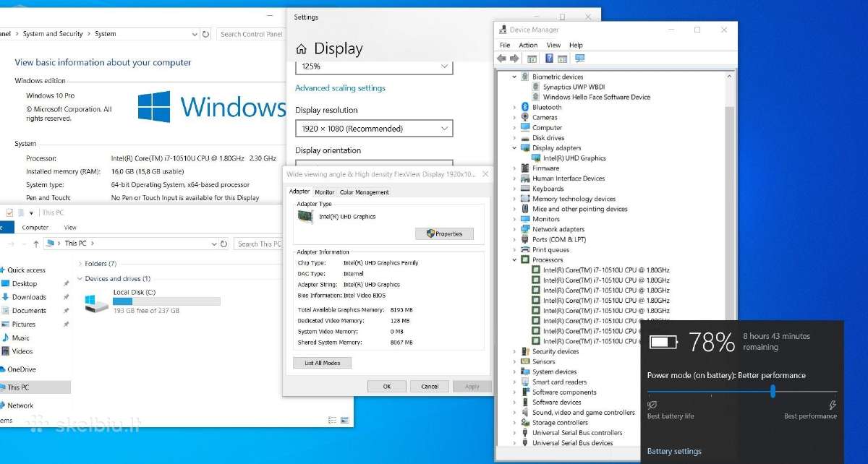Collapse the Display adapters node

tap(515, 147)
